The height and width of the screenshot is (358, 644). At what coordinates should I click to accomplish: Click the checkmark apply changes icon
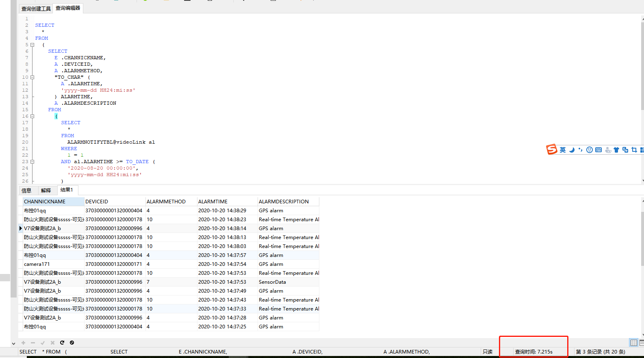[x=43, y=343]
